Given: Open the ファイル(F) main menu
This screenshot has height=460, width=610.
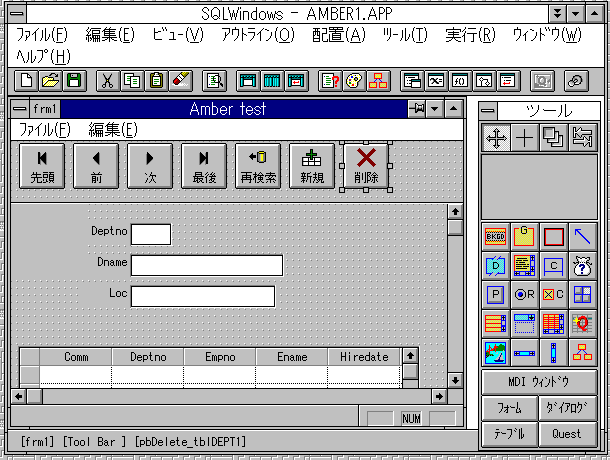Looking at the screenshot, I should pos(42,35).
